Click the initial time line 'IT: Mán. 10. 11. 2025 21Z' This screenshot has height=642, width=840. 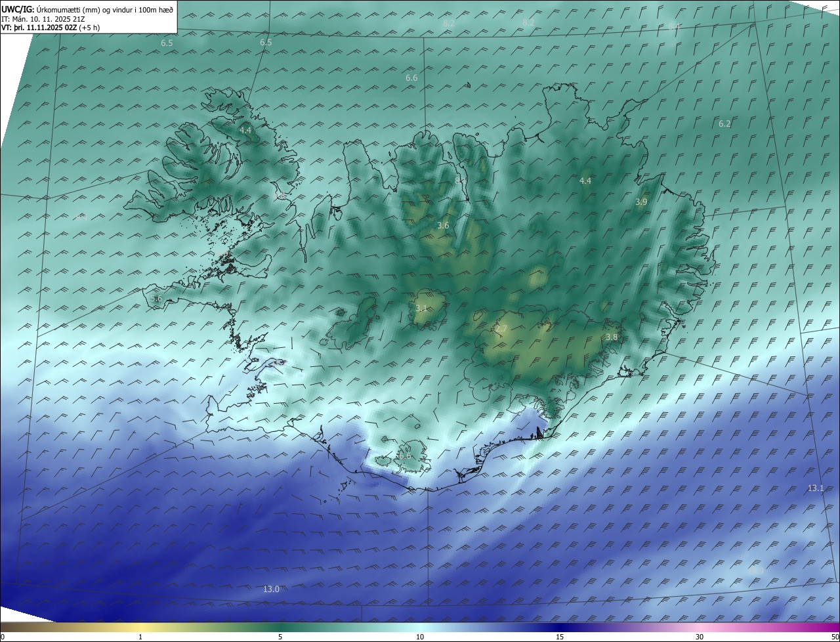(43, 19)
